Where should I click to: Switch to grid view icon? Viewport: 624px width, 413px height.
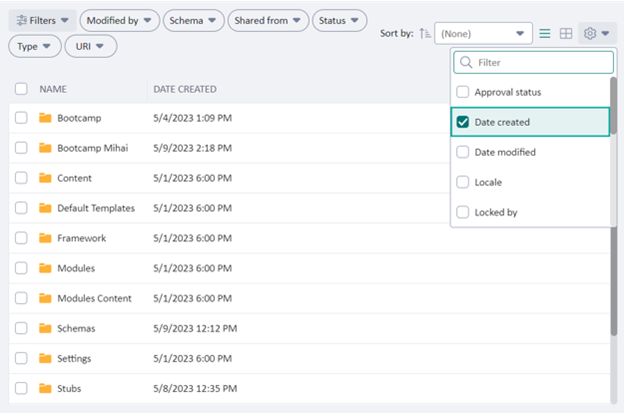566,34
